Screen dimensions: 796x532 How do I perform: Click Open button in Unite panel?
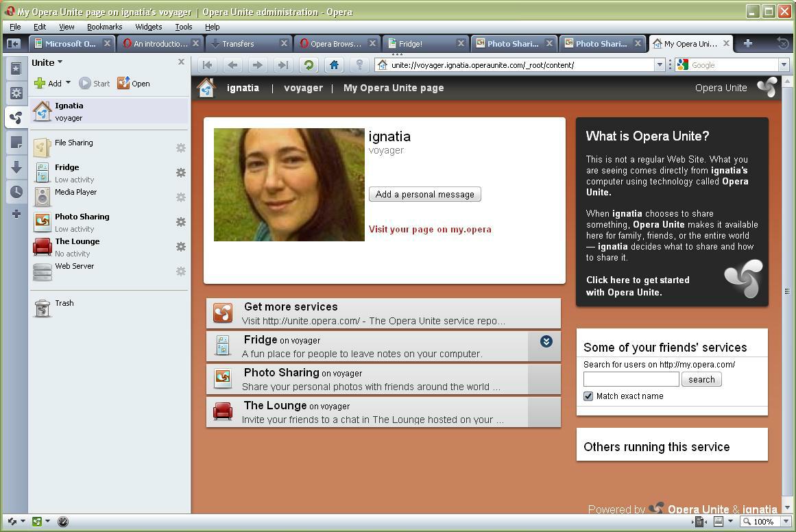click(x=134, y=83)
